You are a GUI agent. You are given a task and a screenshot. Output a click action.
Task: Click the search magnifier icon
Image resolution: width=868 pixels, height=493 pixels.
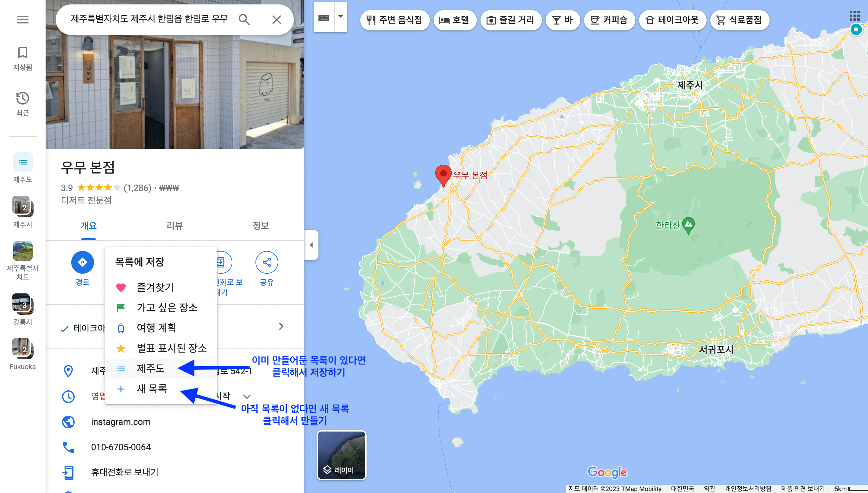[x=244, y=20]
